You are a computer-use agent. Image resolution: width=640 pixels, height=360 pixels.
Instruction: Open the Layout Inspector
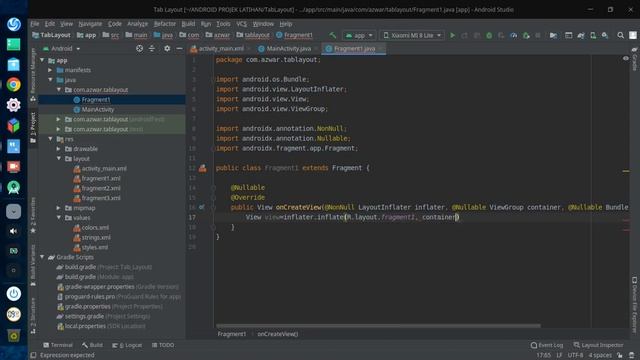598,345
